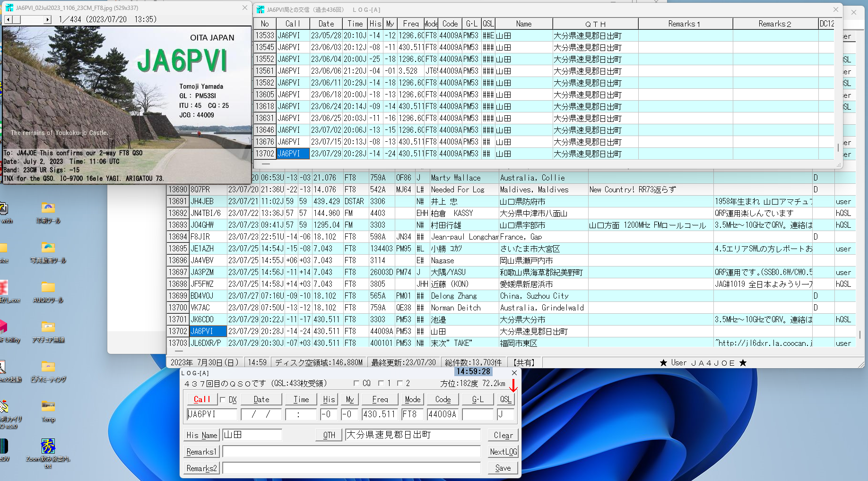The image size is (868, 481).
Task: Advance to the next QSL card image
Action: [47, 19]
